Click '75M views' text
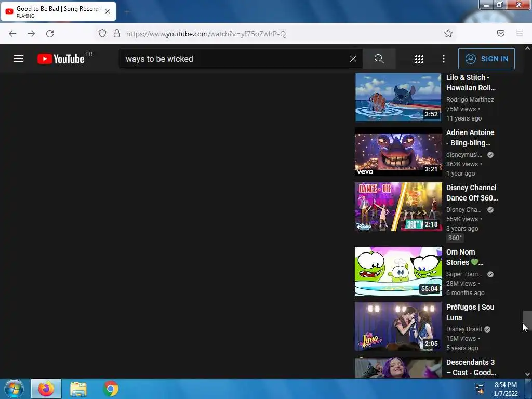This screenshot has height=399, width=532. point(461,109)
